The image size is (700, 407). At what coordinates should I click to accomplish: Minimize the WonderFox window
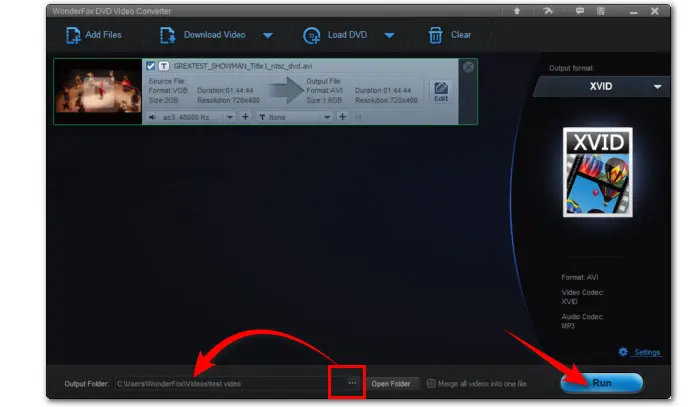click(633, 12)
